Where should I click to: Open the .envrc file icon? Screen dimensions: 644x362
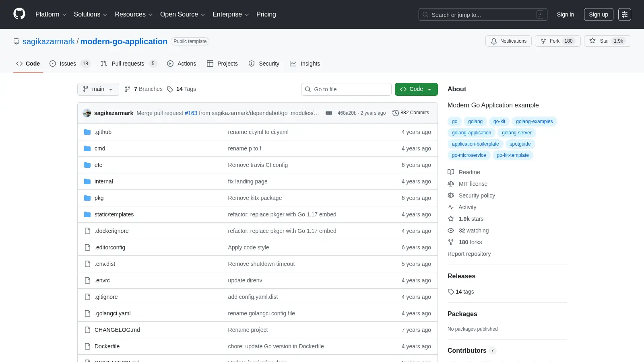coord(87,280)
